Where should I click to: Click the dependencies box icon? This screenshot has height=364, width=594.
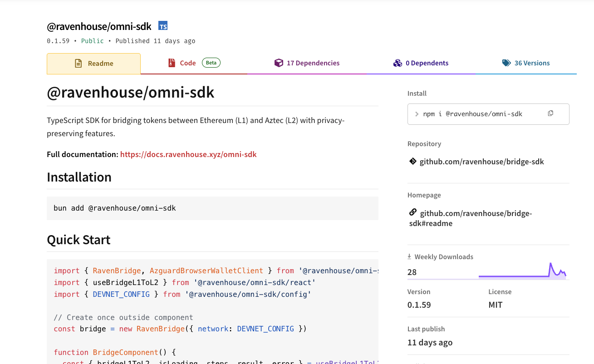(x=279, y=63)
